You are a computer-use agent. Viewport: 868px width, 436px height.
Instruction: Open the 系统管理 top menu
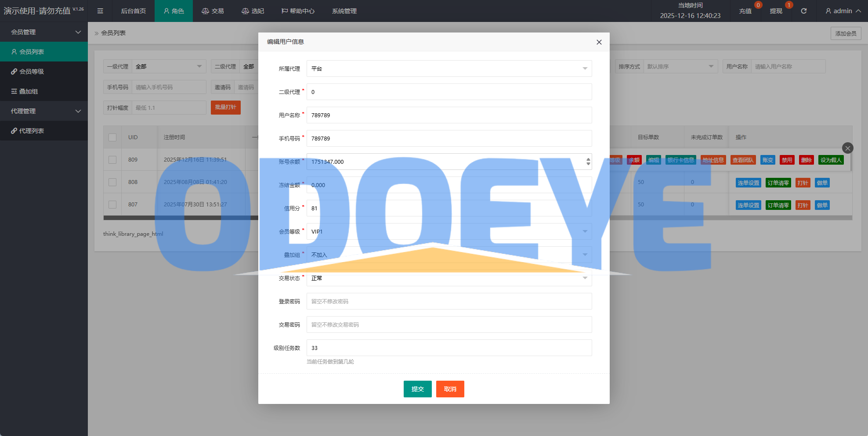tap(344, 11)
